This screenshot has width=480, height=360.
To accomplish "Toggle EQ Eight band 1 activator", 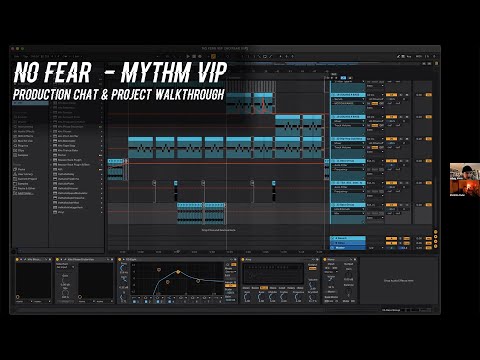I will pyautogui.click(x=135, y=302).
